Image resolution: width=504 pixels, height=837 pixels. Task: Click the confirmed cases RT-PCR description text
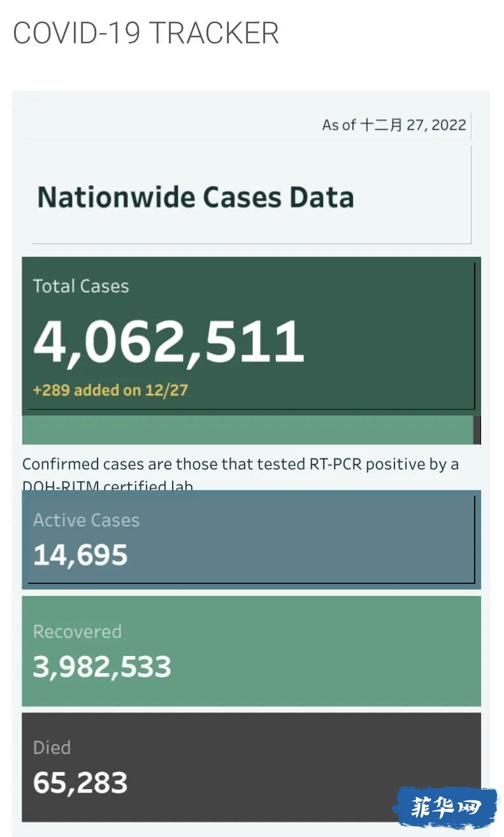click(240, 474)
